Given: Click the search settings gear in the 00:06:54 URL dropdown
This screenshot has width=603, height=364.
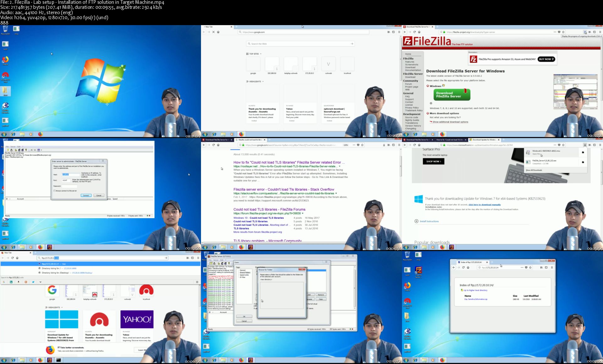Looking at the screenshot, I should (x=197, y=282).
